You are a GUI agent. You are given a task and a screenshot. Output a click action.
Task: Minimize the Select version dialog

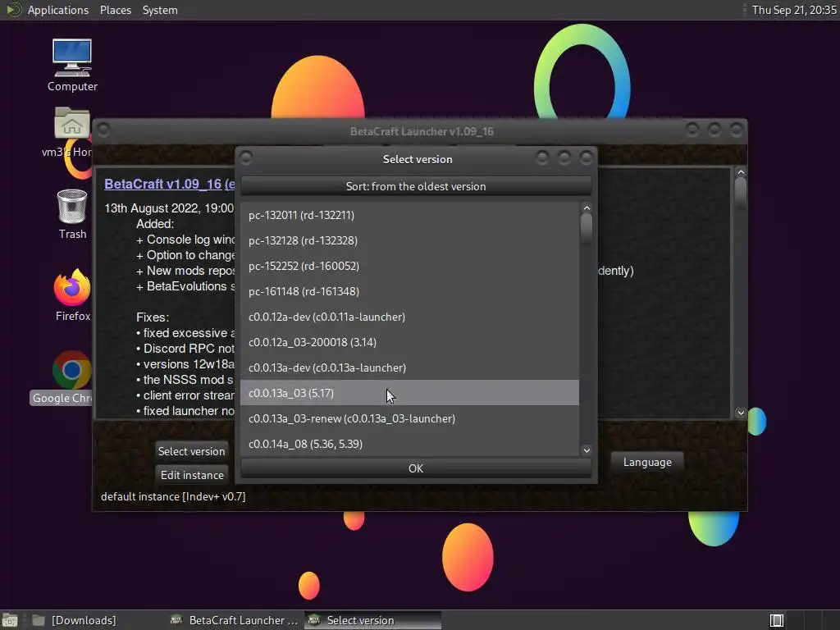542,157
